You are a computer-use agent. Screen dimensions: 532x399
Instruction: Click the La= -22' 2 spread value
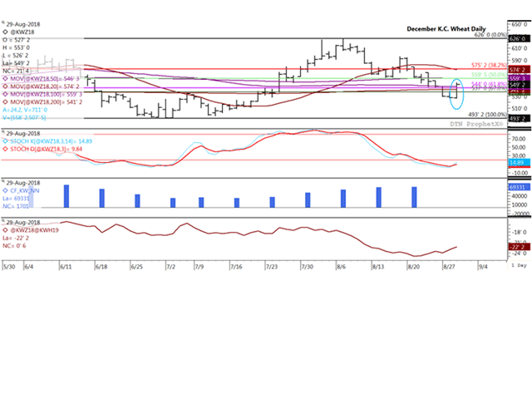pyautogui.click(x=15, y=238)
